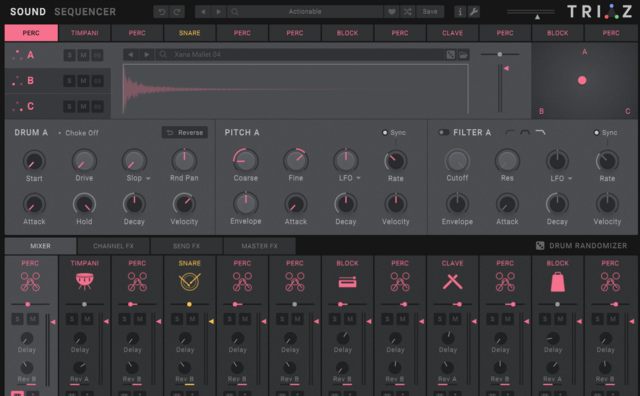The width and height of the screenshot is (640, 396).
Task: Open the Actionable preset name field
Action: pyautogui.click(x=305, y=12)
